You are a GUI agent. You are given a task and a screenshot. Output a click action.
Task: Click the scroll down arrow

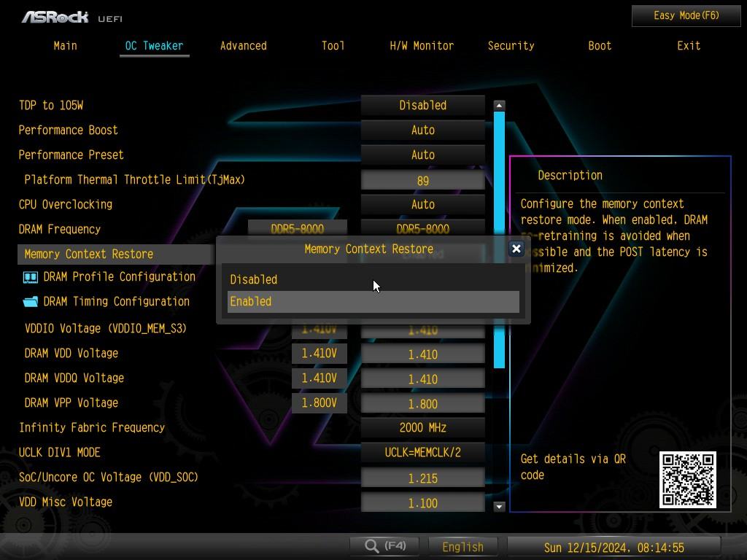click(x=499, y=506)
